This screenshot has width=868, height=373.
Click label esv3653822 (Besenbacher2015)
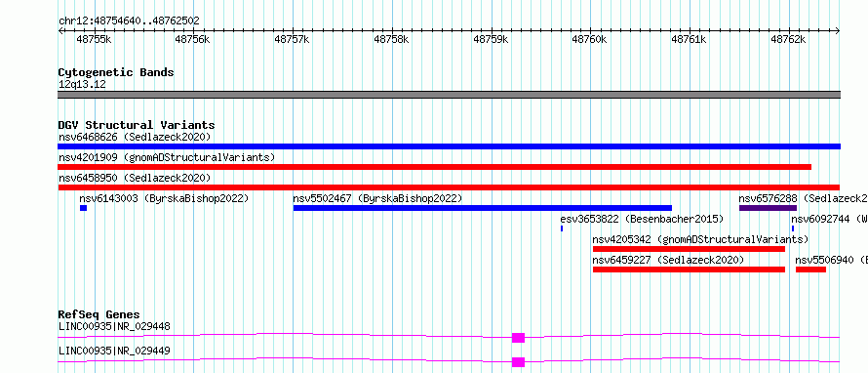[642, 219]
